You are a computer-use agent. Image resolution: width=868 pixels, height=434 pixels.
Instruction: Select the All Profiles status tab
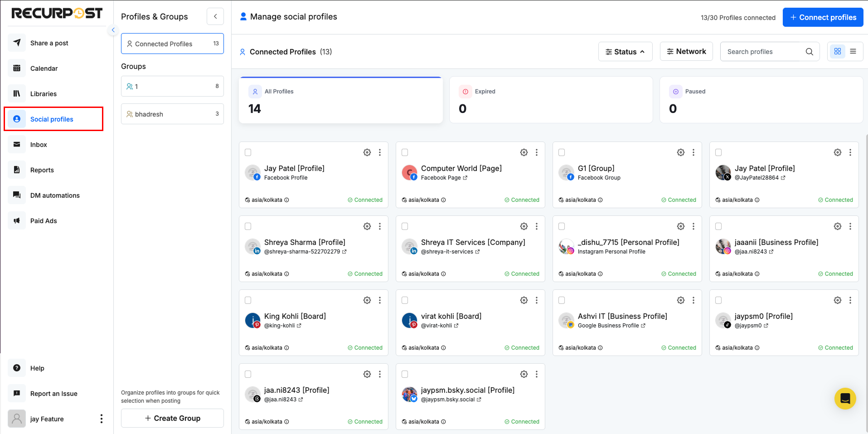click(x=341, y=100)
